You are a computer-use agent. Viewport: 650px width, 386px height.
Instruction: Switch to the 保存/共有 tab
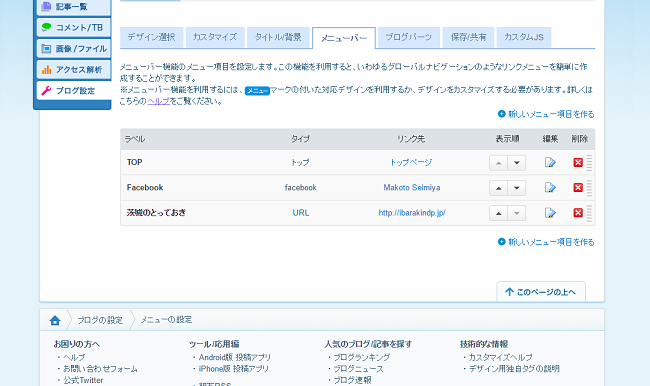coord(468,37)
